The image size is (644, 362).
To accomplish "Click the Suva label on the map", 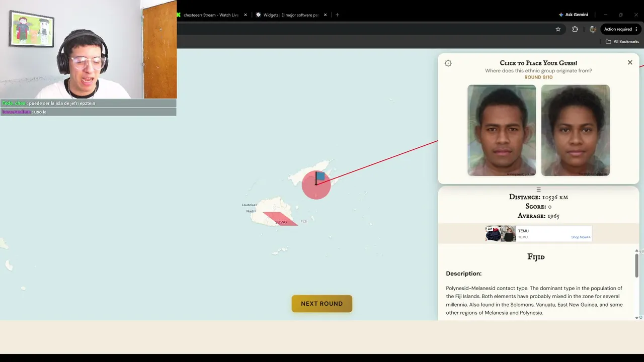I will click(x=280, y=222).
